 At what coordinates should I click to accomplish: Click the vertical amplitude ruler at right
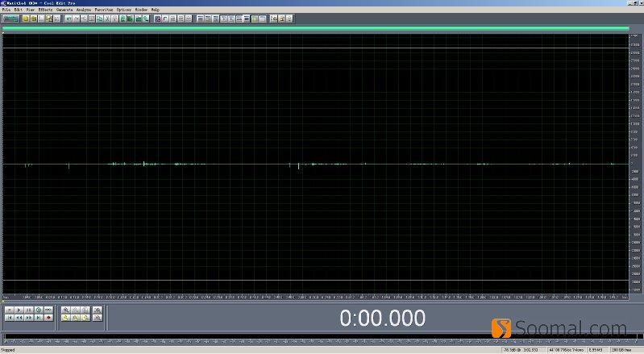(635, 164)
